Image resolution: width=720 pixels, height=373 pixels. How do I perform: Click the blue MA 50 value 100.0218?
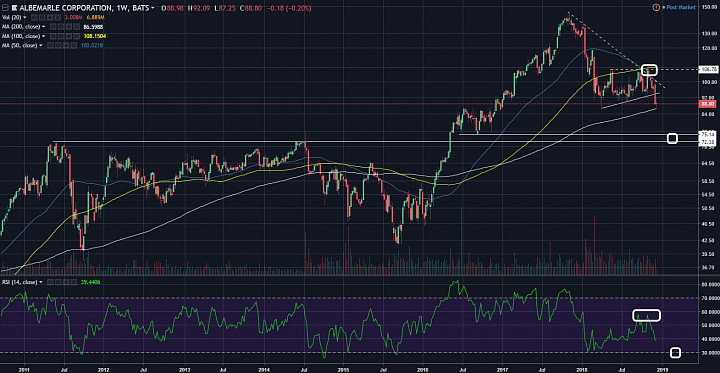tap(92, 45)
